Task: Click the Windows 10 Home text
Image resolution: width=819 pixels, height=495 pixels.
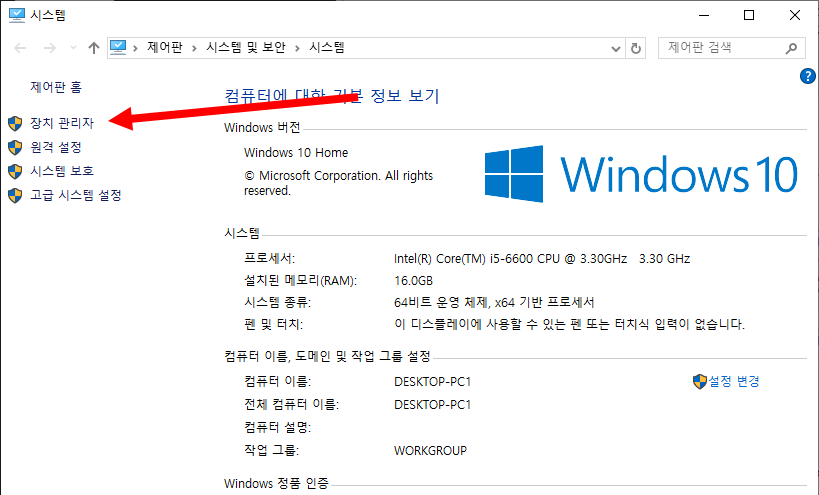Action: [x=296, y=152]
